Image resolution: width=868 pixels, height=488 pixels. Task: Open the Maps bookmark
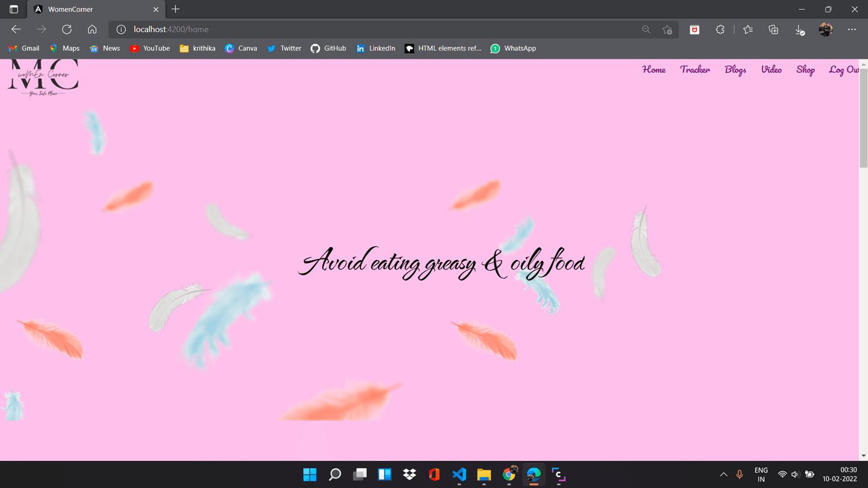[64, 48]
